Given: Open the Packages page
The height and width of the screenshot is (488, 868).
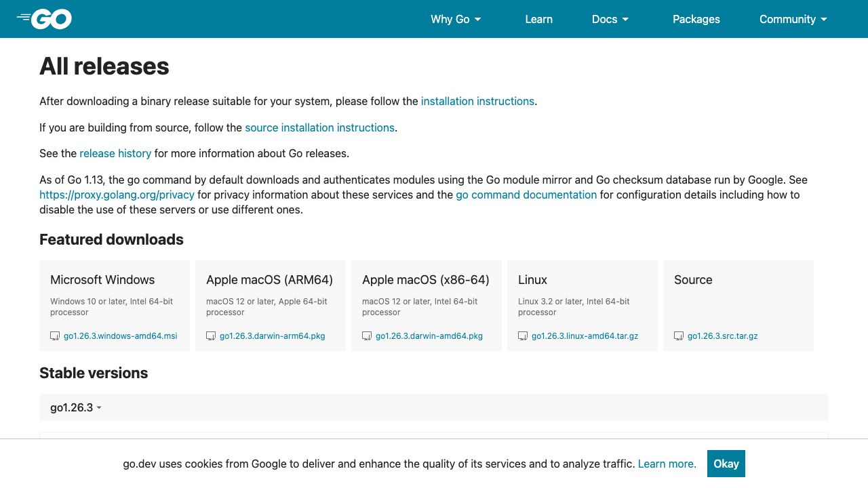Looking at the screenshot, I should [x=696, y=19].
